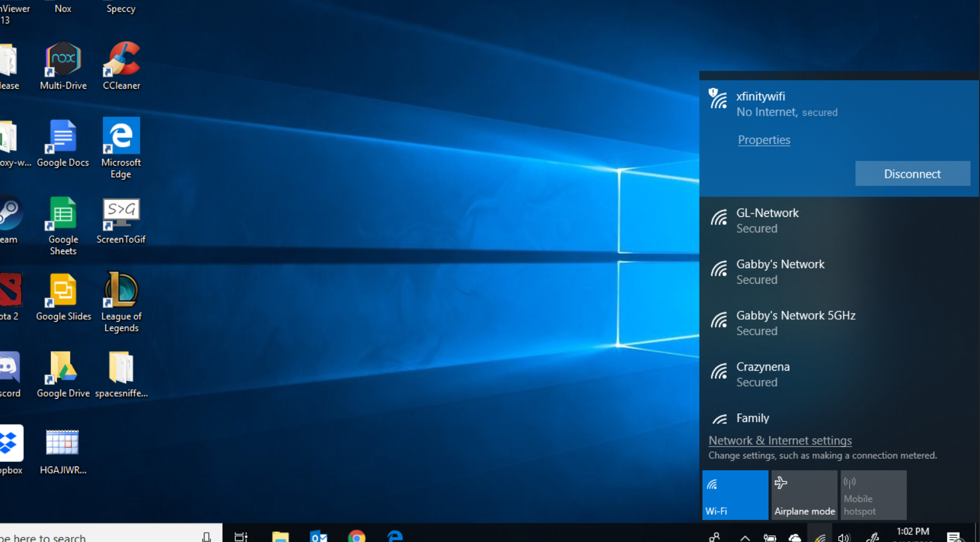Viewport: 980px width, 542px height.
Task: Launch Microsoft Edge from the desktop
Action: [x=121, y=148]
